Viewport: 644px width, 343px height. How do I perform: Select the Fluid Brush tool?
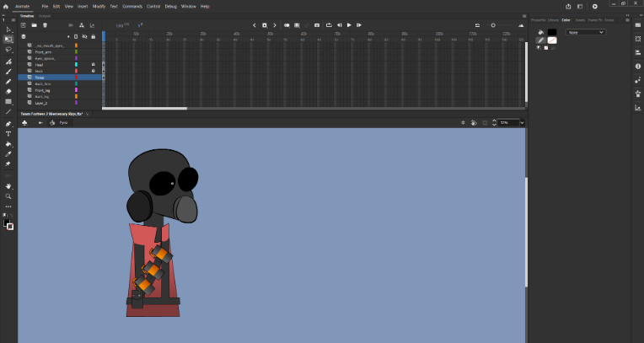pyautogui.click(x=8, y=62)
